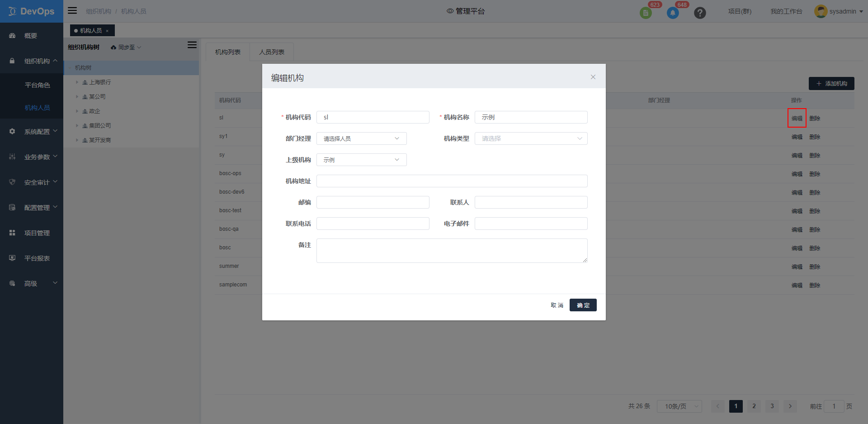868x424 pixels.
Task: Open the 机构类型 dropdown
Action: click(531, 138)
